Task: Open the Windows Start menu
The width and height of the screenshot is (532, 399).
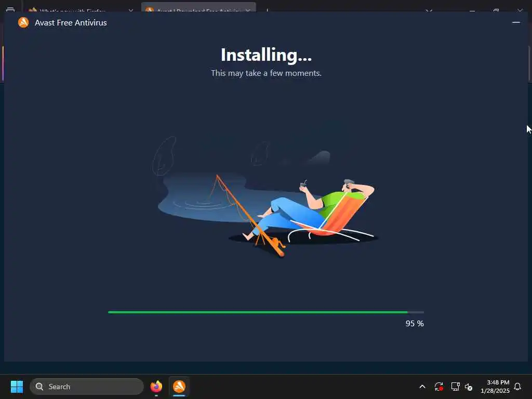Action: click(x=17, y=387)
